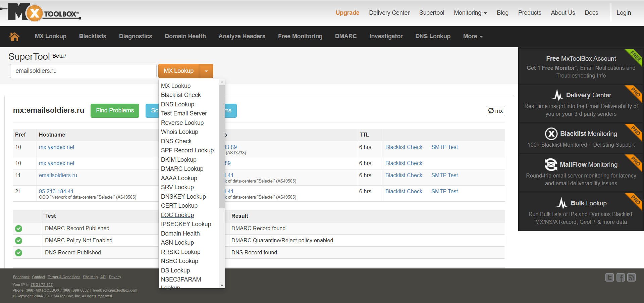644x303 pixels.
Task: Click the orange MX Lookup button
Action: click(x=179, y=71)
